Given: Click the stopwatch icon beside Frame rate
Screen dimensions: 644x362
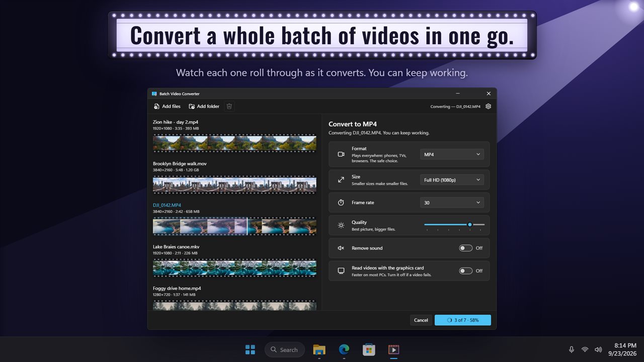Looking at the screenshot, I should point(341,203).
